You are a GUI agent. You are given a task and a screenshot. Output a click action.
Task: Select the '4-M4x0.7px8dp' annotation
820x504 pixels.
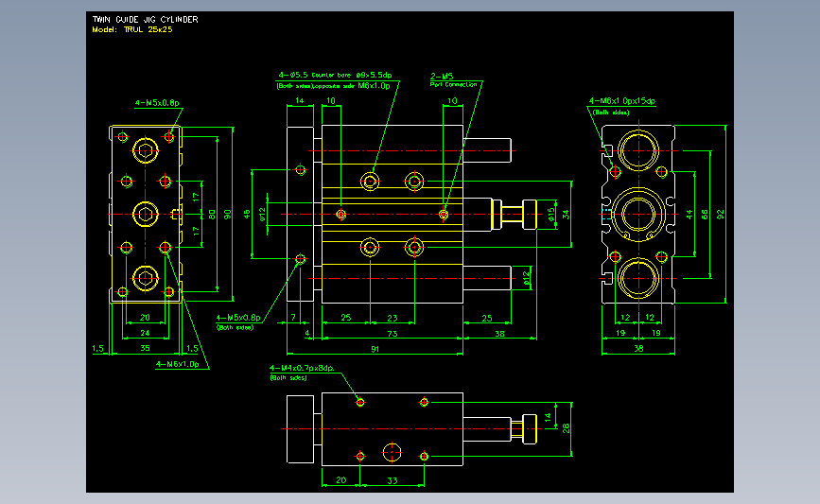click(302, 368)
